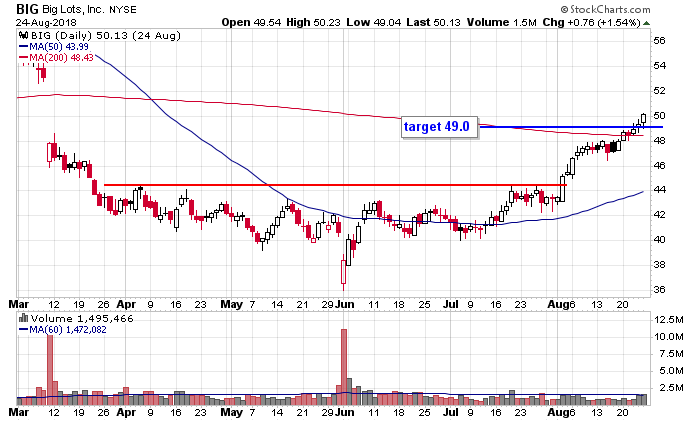Click 'May' on the volume chart date axis
Viewport: 700px width, 421px height.
pyautogui.click(x=232, y=412)
